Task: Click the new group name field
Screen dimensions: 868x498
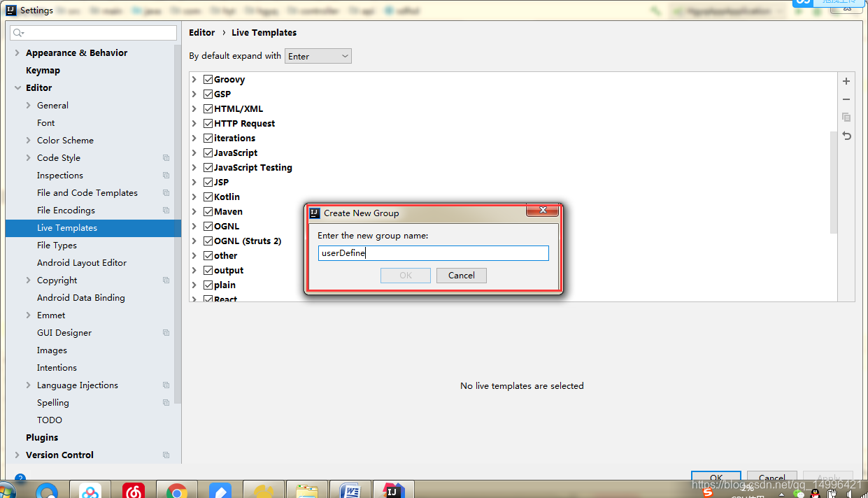Action: [x=433, y=253]
